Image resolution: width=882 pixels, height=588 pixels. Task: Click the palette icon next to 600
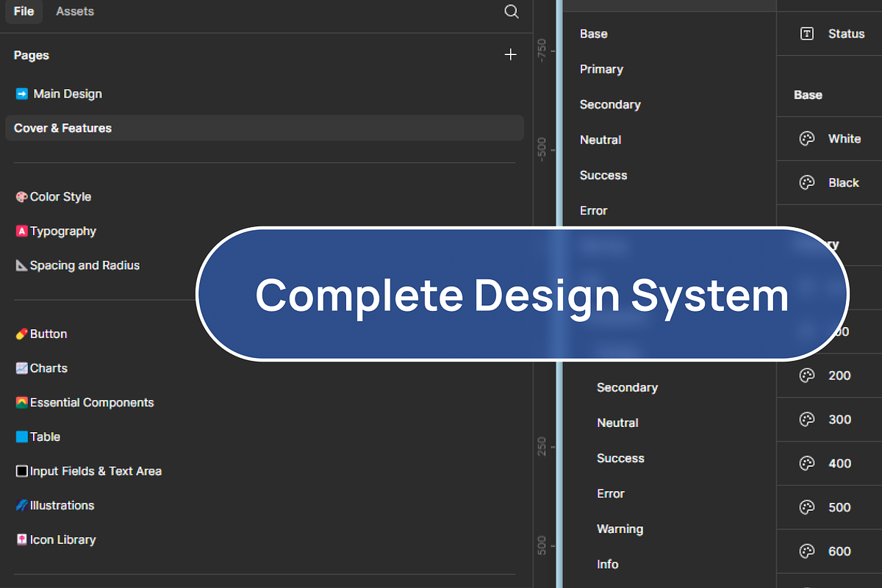(x=807, y=551)
